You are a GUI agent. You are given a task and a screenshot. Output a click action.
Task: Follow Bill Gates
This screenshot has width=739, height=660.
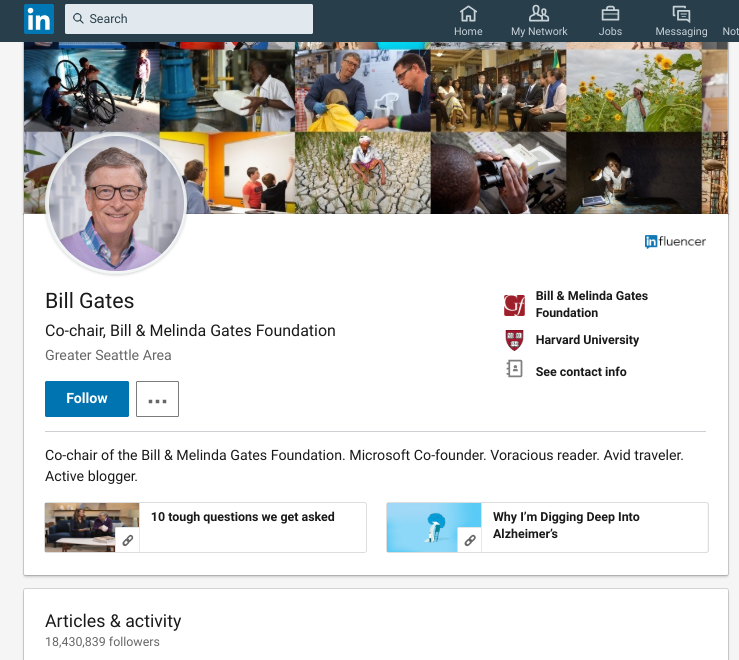(87, 399)
